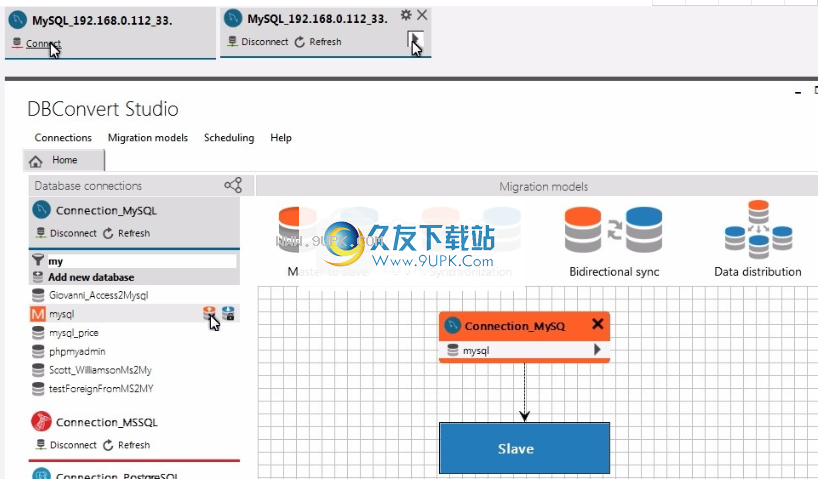Screen dimensions: 824x488
Task: Click the database icon beside mysql in master node
Action: point(452,350)
